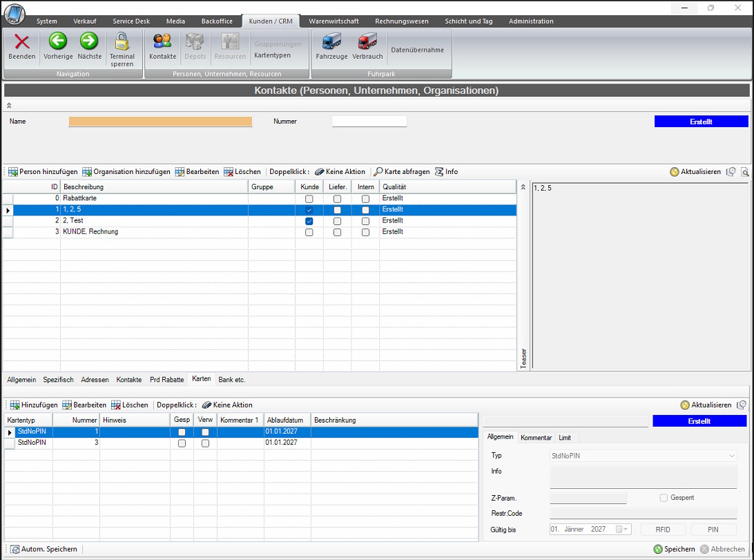Open Fahrzeuge truck icon

coord(331,42)
